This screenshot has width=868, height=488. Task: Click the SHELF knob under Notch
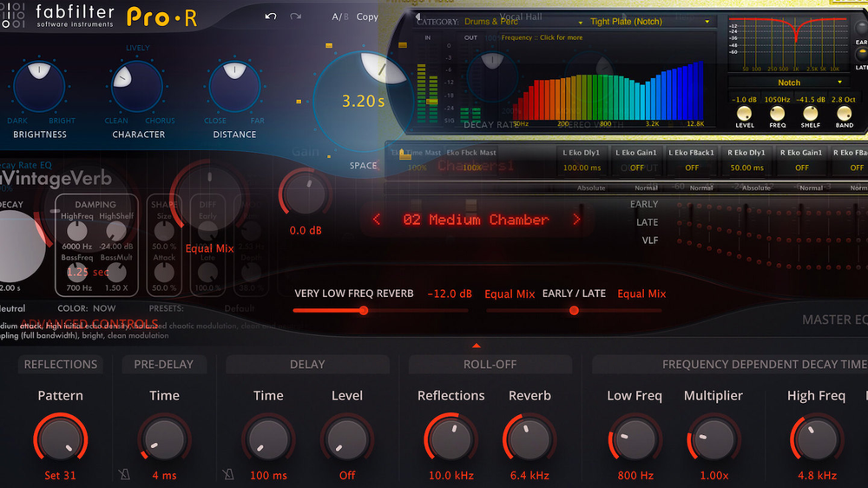pos(811,114)
